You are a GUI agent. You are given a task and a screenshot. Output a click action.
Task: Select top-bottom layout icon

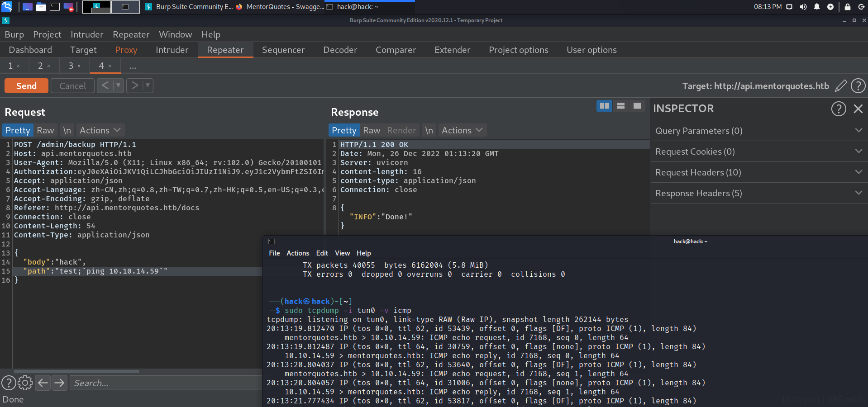pos(621,106)
